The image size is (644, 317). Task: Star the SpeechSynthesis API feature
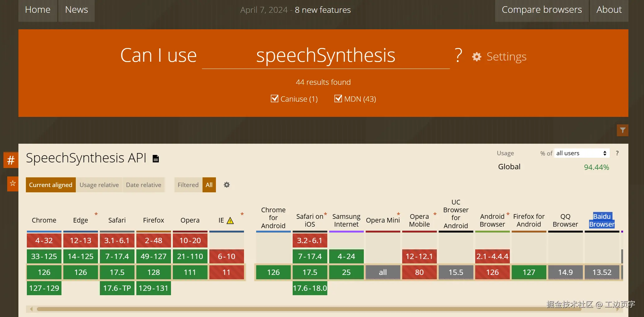pos(13,183)
